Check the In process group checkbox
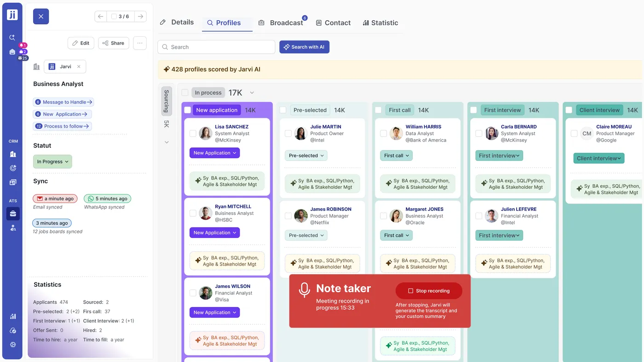The image size is (644, 362). [x=185, y=92]
